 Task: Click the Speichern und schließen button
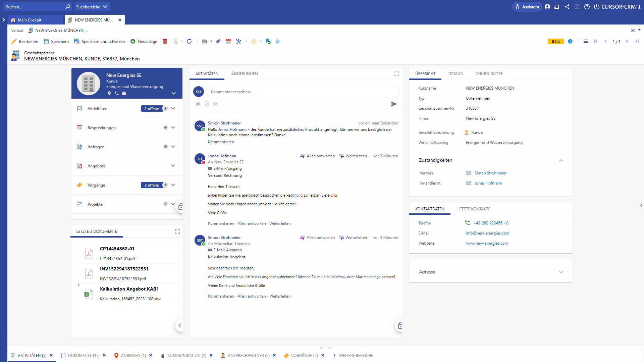(100, 41)
